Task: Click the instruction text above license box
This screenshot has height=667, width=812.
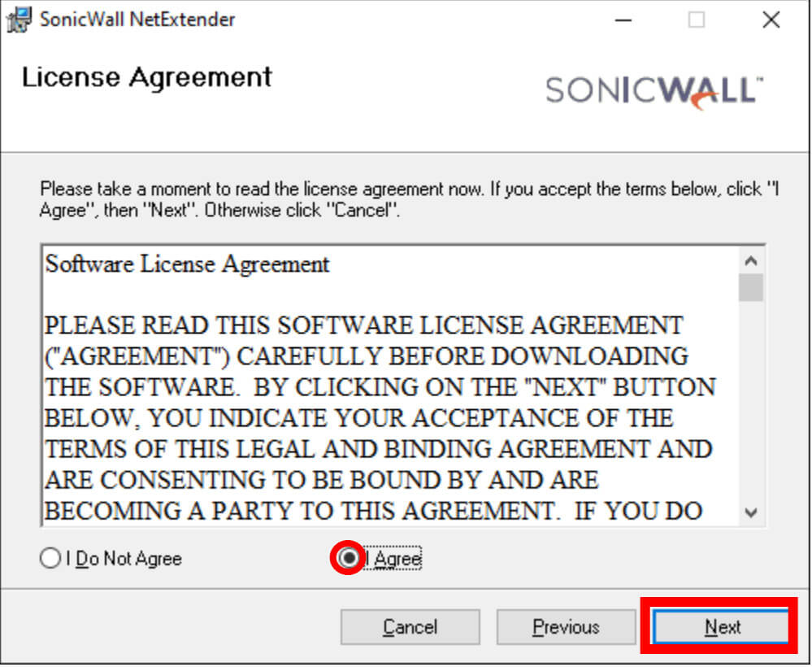Action: point(409,199)
